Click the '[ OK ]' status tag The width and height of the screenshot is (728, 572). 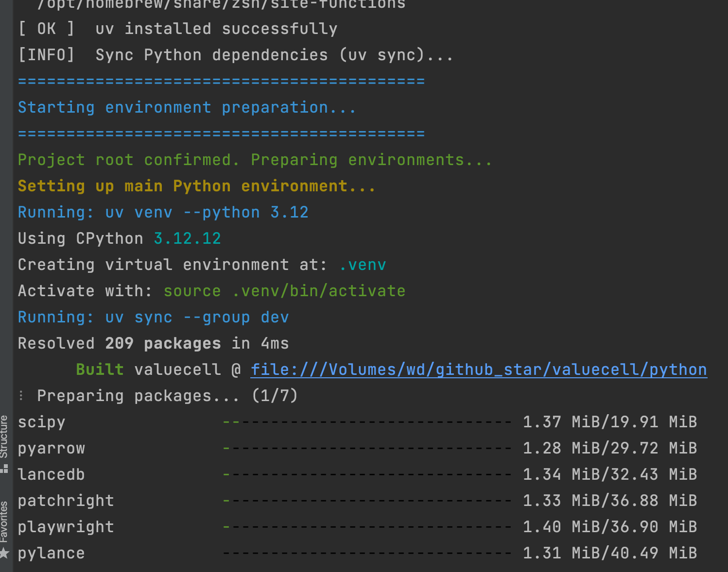pos(46,29)
